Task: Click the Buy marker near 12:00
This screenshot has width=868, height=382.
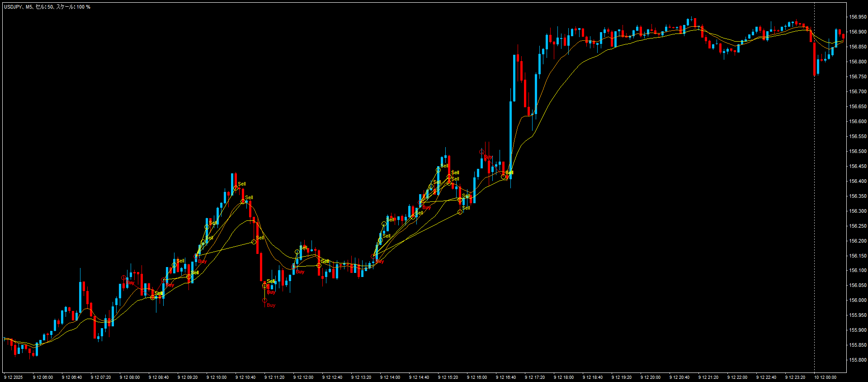Action: (x=294, y=267)
